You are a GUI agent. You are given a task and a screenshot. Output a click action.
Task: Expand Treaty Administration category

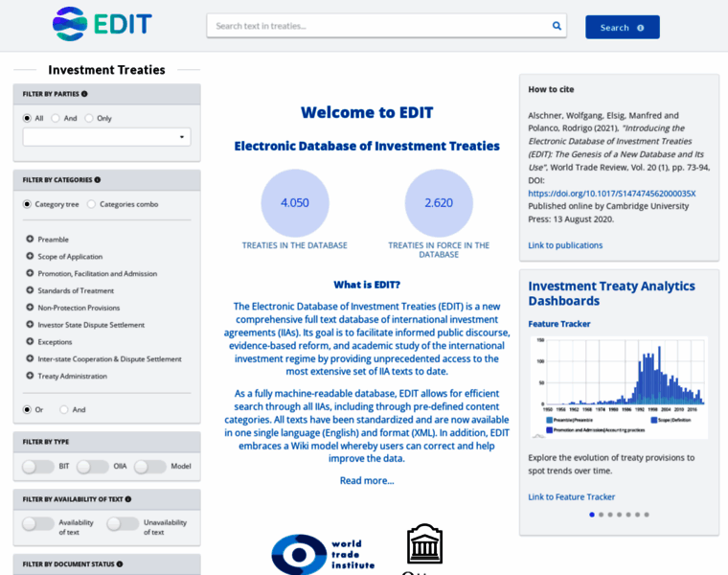point(30,376)
